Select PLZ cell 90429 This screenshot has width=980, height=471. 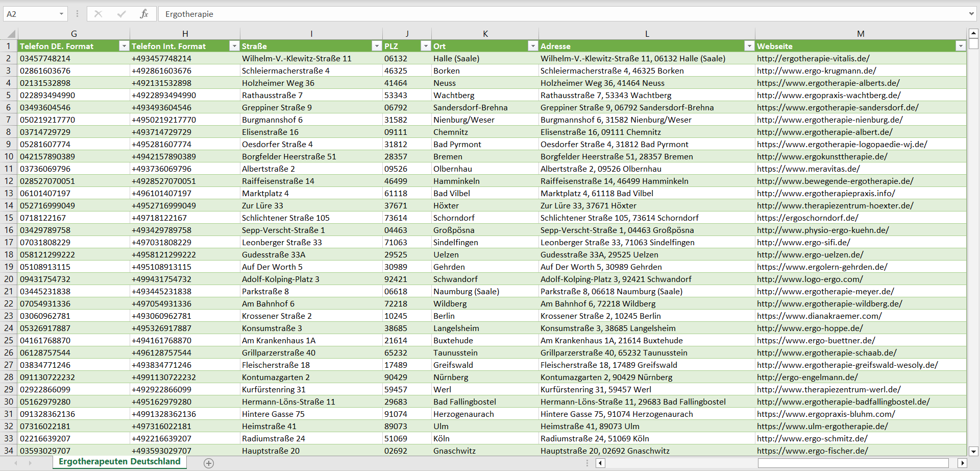tap(407, 377)
